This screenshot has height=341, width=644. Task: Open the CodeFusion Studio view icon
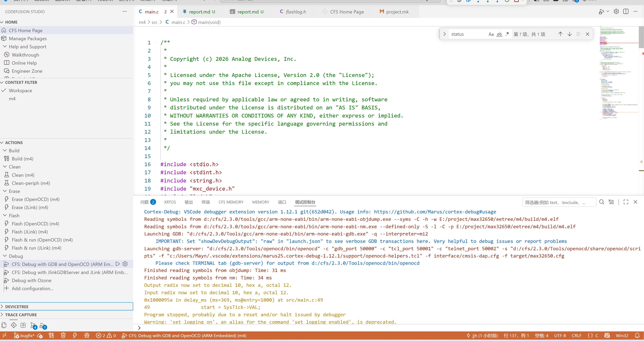tap(14, 325)
